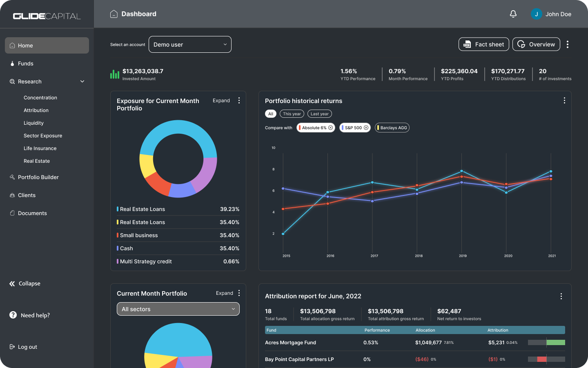Click the 2019 cyan data point
The height and width of the screenshot is (368, 588).
461,171
